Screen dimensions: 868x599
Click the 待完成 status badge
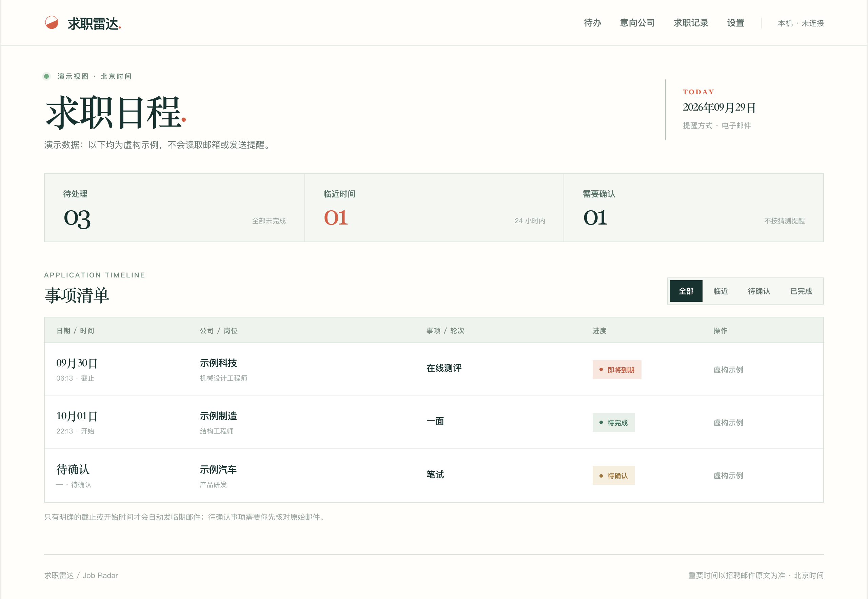pos(614,423)
